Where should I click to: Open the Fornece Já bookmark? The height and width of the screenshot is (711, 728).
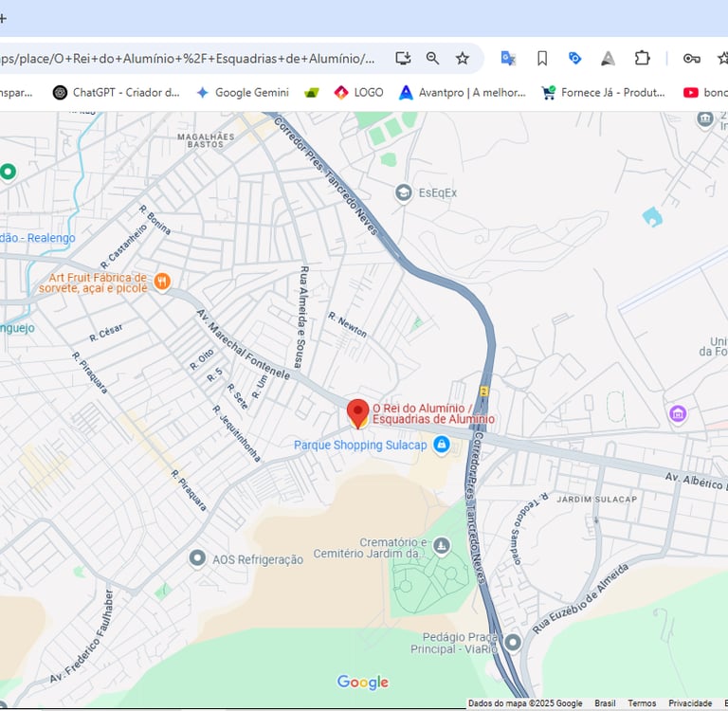(x=603, y=92)
